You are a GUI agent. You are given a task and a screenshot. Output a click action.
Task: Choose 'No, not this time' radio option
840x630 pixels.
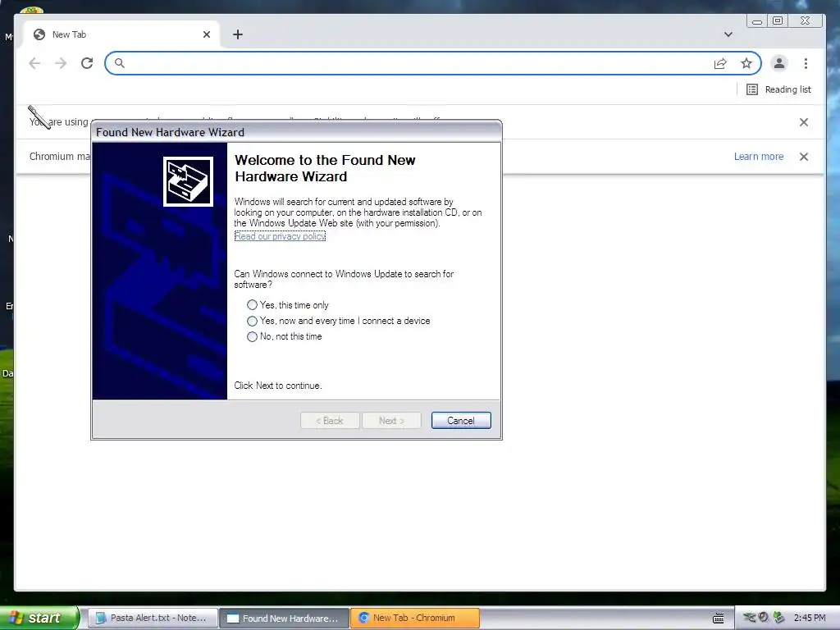(252, 336)
